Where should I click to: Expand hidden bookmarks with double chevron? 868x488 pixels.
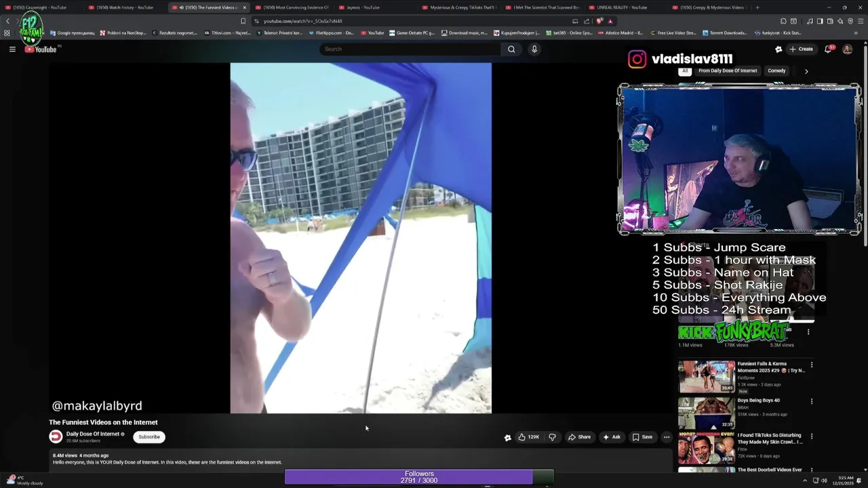[x=854, y=33]
